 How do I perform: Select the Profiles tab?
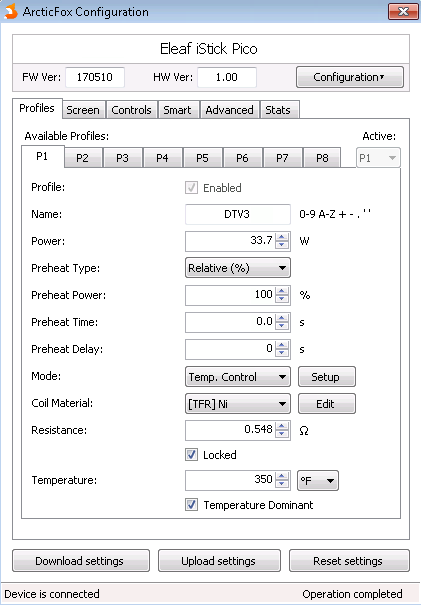[37, 108]
